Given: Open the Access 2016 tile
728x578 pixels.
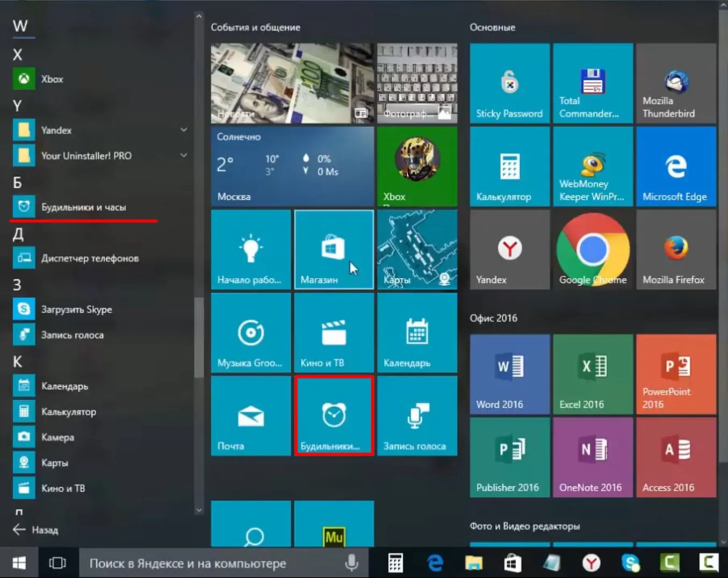Looking at the screenshot, I should coord(676,458).
